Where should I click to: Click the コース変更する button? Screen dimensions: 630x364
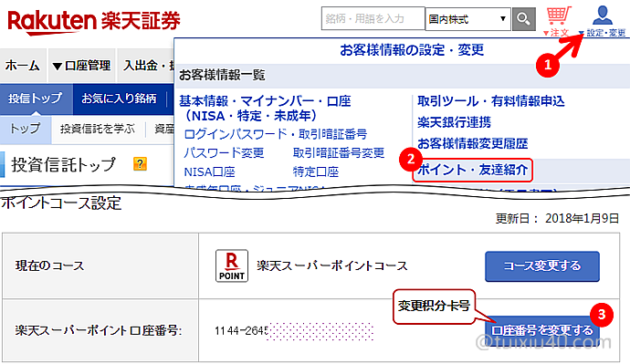(542, 266)
